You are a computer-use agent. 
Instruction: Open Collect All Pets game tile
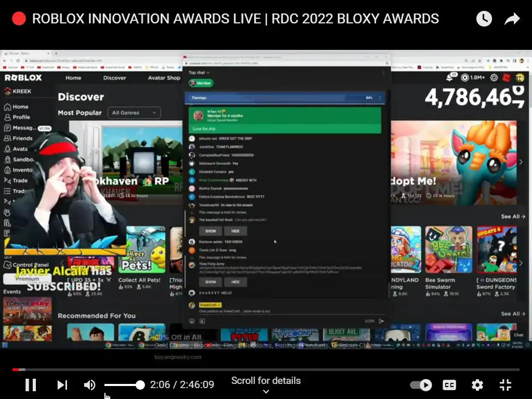[142, 259]
